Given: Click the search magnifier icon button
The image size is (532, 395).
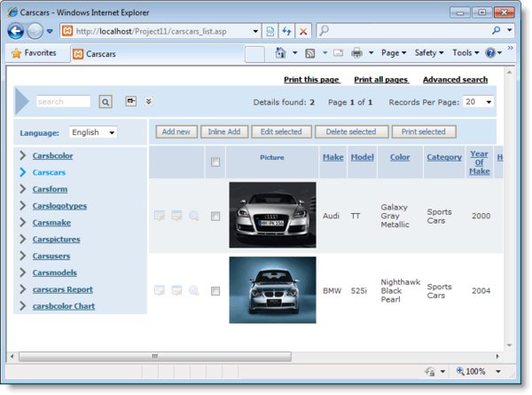Looking at the screenshot, I should pyautogui.click(x=106, y=102).
